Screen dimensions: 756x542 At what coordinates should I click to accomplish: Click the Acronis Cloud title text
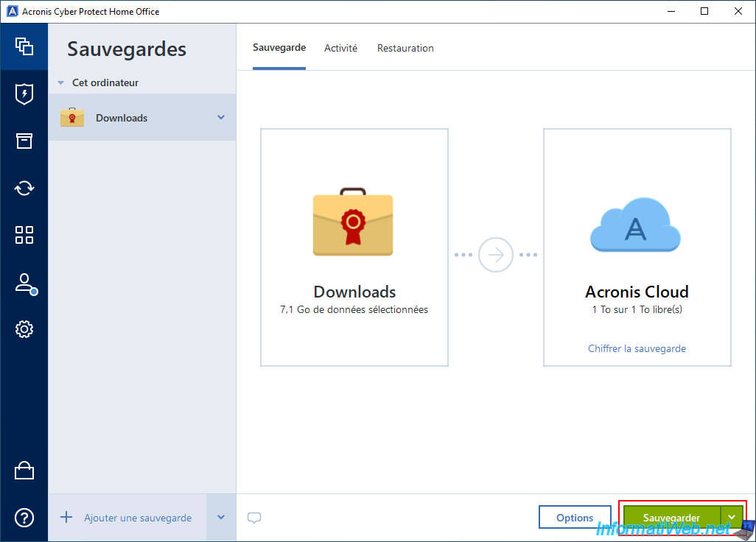tap(637, 292)
